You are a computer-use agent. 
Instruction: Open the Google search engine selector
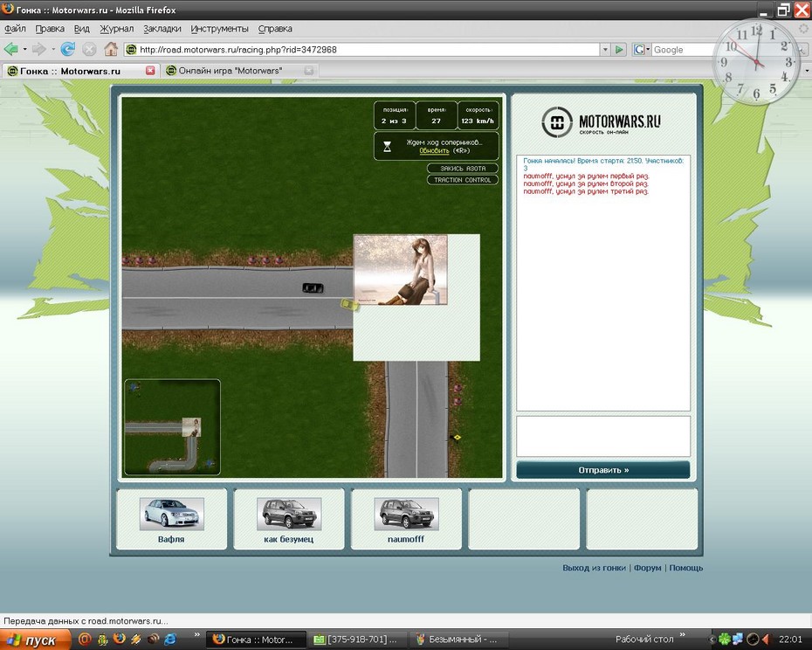[x=642, y=50]
